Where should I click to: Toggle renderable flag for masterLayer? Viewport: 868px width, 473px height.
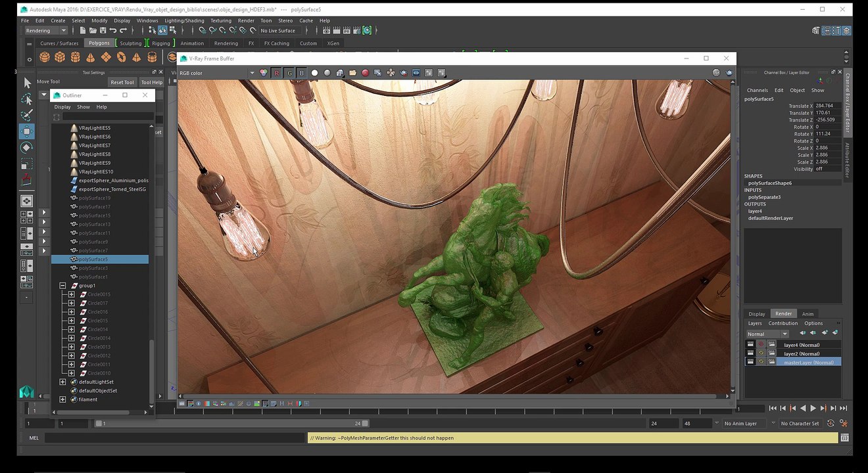click(x=750, y=361)
